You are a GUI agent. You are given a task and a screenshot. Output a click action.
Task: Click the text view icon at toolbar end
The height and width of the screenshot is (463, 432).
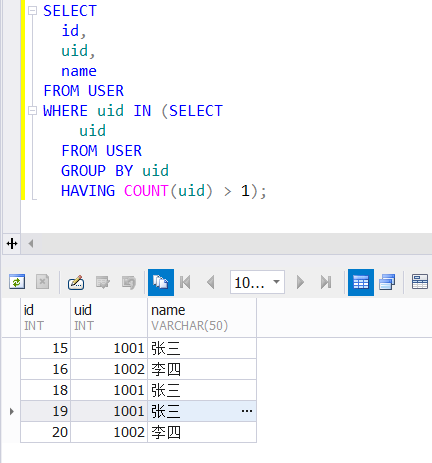[x=420, y=282]
